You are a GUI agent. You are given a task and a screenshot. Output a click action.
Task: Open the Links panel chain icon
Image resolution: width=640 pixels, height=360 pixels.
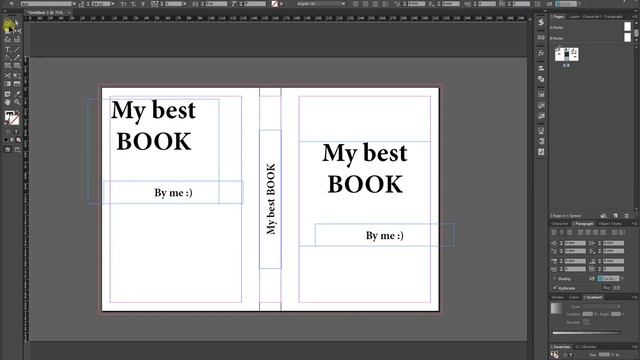coord(541,38)
